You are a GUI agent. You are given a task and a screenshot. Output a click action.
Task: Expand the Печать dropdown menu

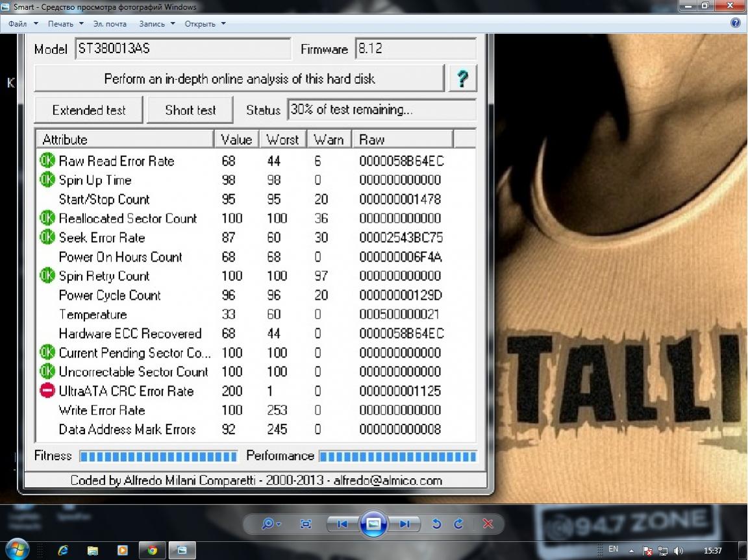66,24
